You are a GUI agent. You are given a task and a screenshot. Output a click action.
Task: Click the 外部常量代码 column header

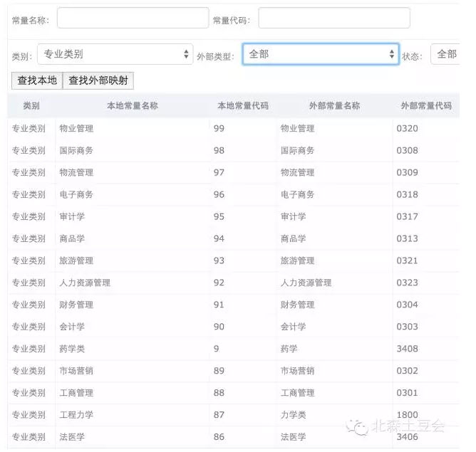(x=426, y=106)
